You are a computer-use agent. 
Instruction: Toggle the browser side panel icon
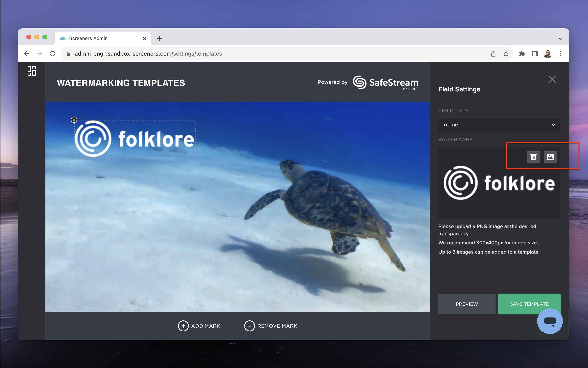(534, 54)
